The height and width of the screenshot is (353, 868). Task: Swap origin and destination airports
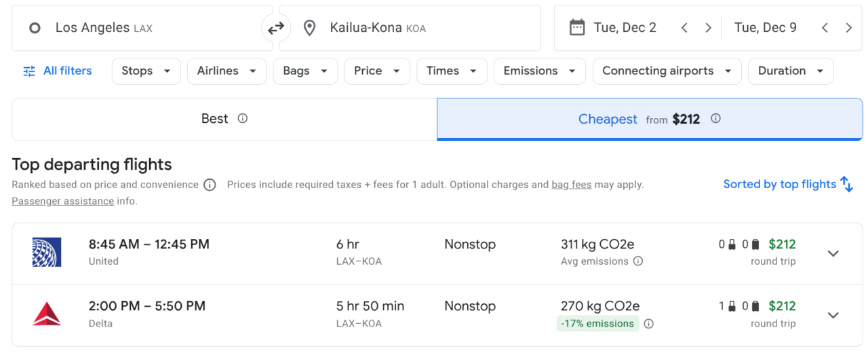(x=276, y=28)
